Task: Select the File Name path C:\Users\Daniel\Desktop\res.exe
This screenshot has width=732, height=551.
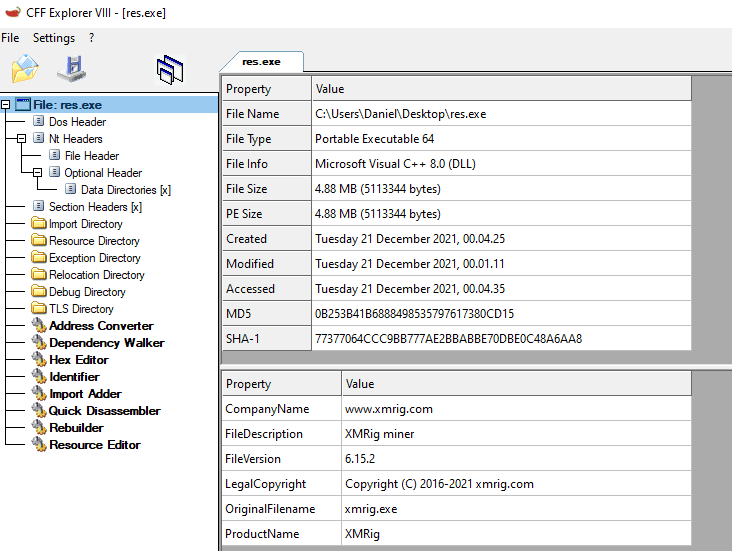Action: pos(502,114)
